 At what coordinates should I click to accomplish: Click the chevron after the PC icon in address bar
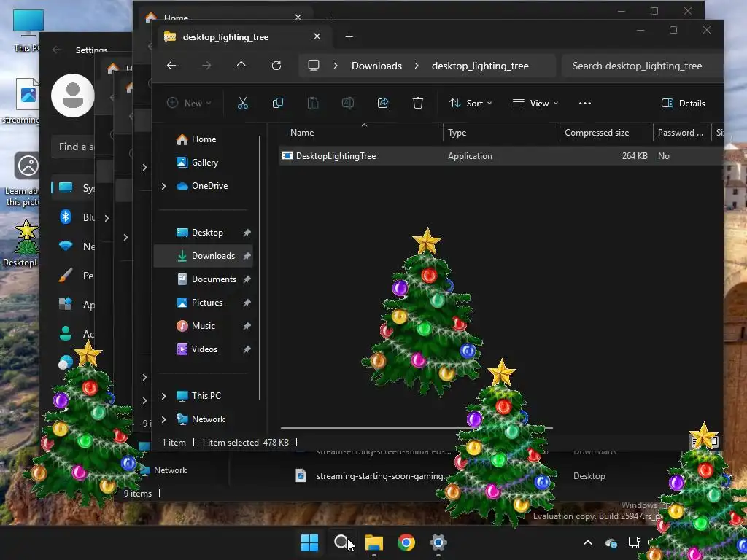(336, 66)
